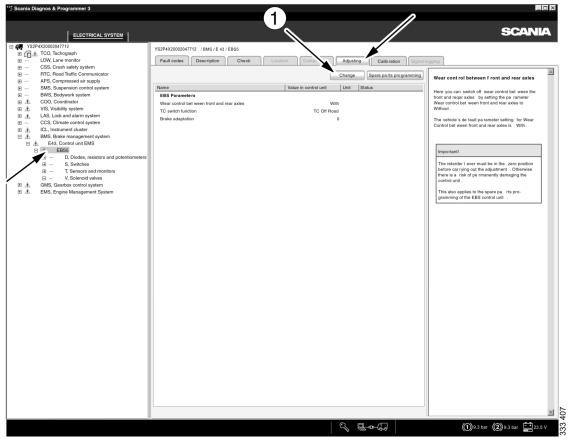The image size is (568, 438).
Task: Select T, Sensors and monitors
Action: coord(89,171)
